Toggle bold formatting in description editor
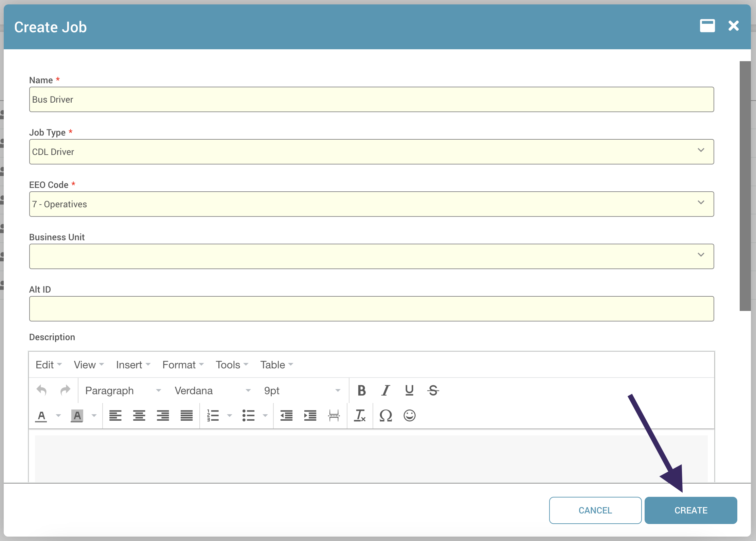The height and width of the screenshot is (541, 756). pos(362,390)
